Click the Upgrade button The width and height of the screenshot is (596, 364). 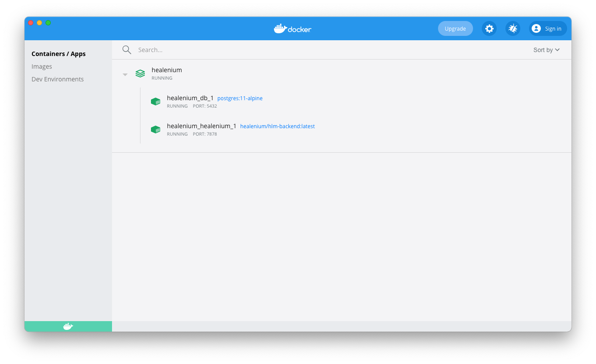pos(455,28)
